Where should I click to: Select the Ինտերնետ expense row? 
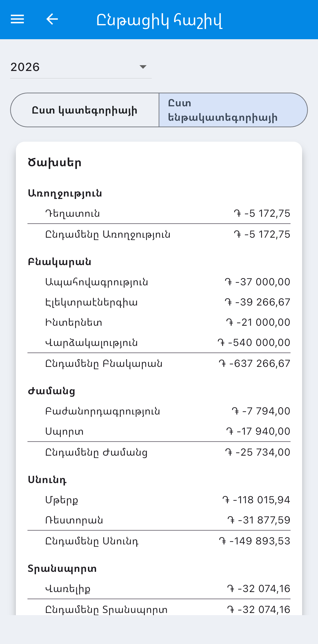point(159,323)
